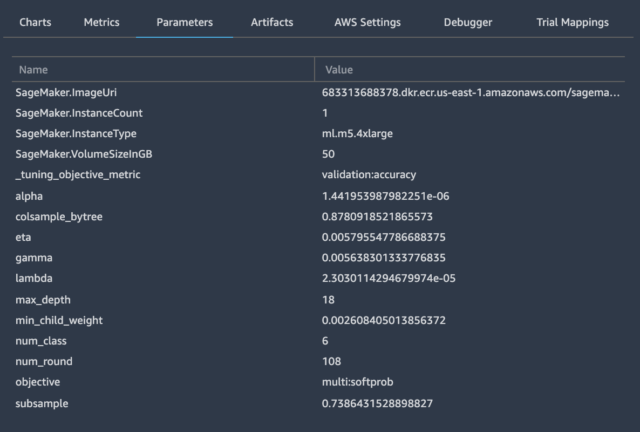
Task: Select the num_round parameter name
Action: 44,361
